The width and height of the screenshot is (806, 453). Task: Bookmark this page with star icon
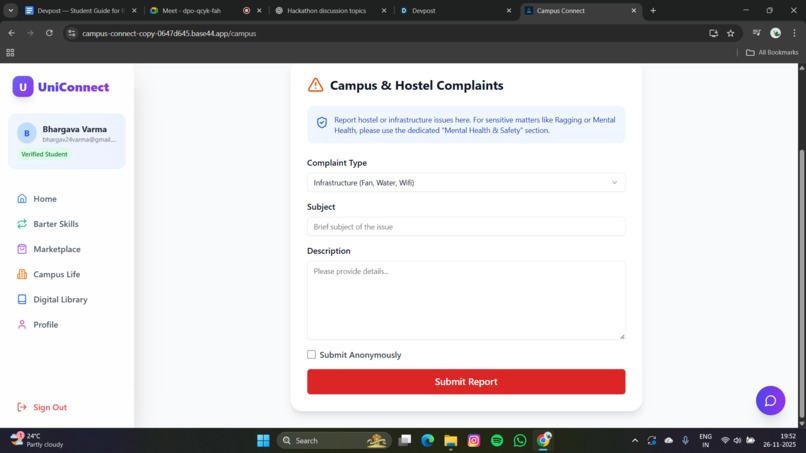pos(730,33)
